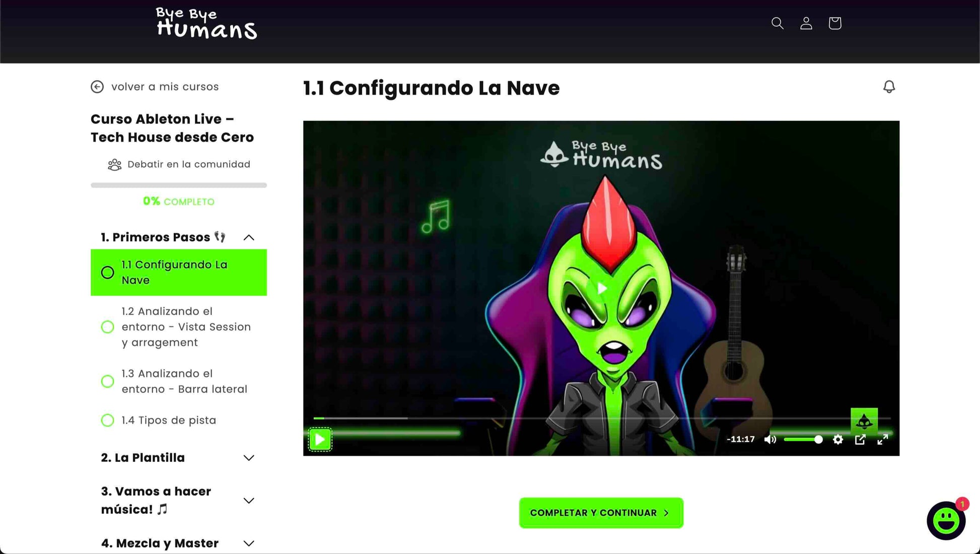Expand the 2. La Plantilla section
The height and width of the screenshot is (554, 980).
coord(249,458)
